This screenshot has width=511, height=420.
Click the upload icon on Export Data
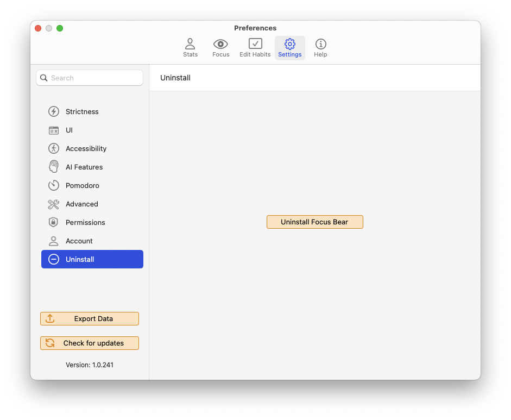pyautogui.click(x=50, y=318)
